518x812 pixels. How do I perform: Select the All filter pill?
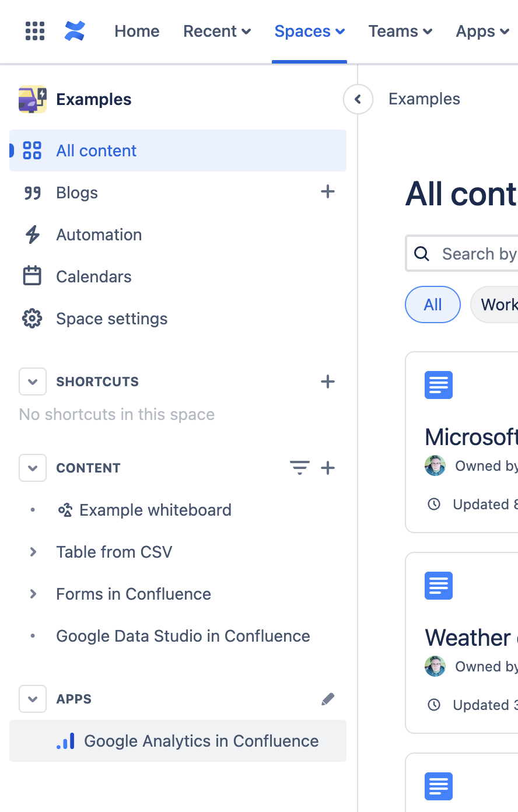(433, 304)
